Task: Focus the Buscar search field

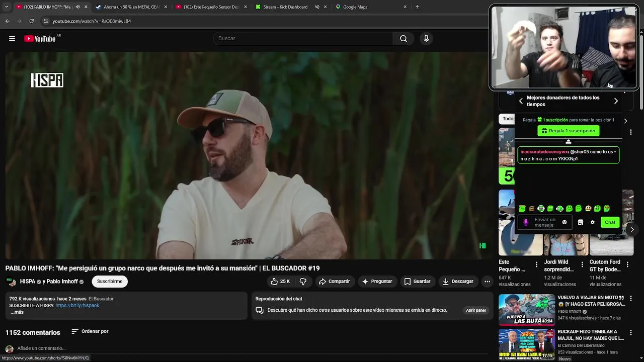Action: pyautogui.click(x=303, y=39)
